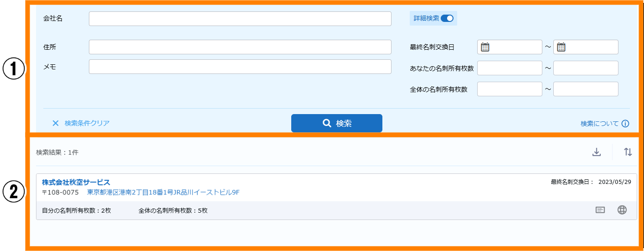644x251 pixels.
Task: Click the 検索条件クリア link
Action: point(87,123)
